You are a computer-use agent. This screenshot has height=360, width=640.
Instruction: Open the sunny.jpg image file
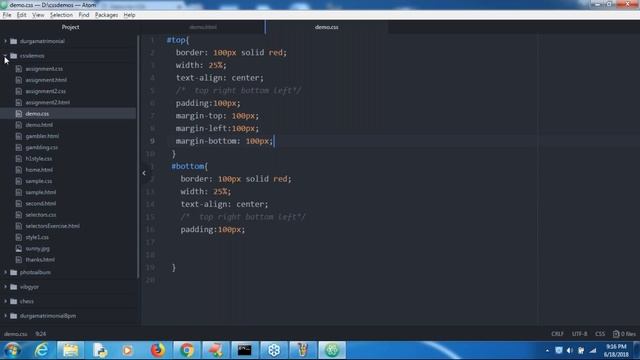pyautogui.click(x=38, y=249)
